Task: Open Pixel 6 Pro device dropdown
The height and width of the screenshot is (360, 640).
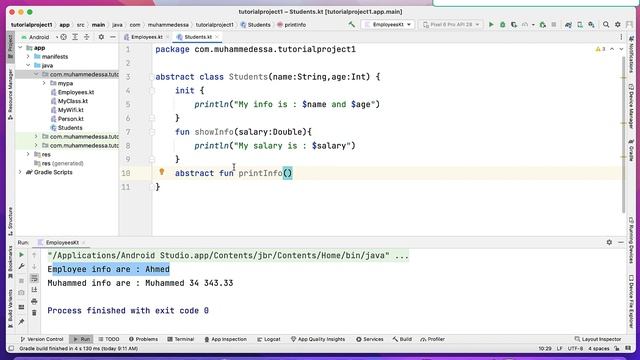Action: 451,24
